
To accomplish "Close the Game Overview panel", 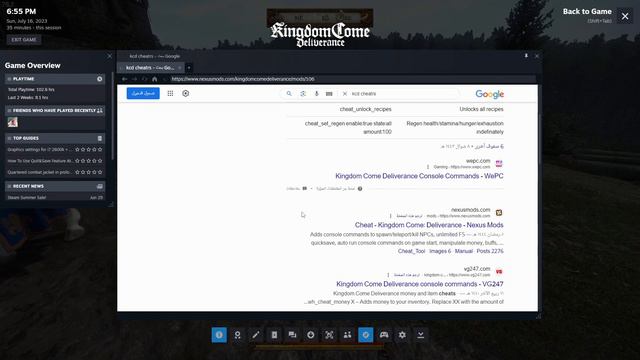I will pos(109,56).
